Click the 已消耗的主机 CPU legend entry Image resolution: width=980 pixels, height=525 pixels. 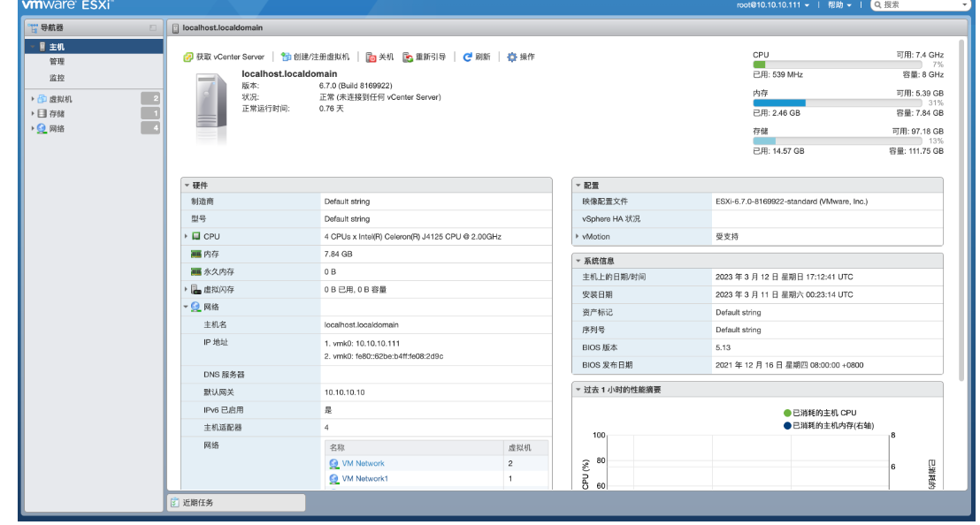pos(820,413)
